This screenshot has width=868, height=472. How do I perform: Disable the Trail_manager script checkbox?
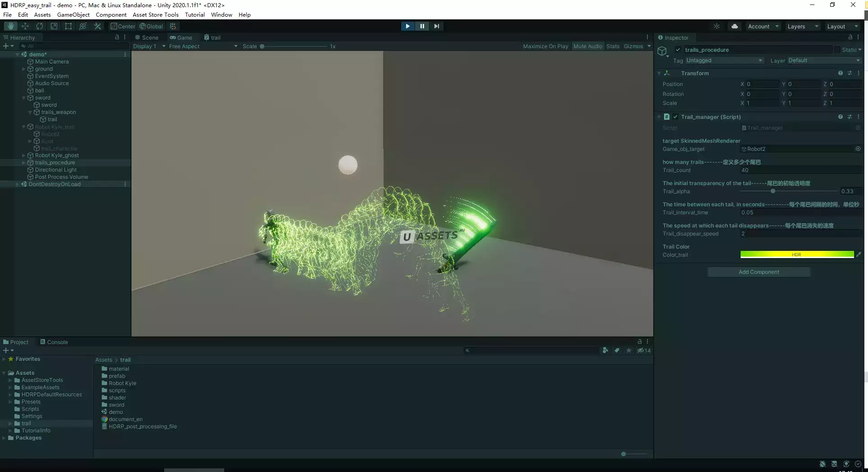click(675, 117)
